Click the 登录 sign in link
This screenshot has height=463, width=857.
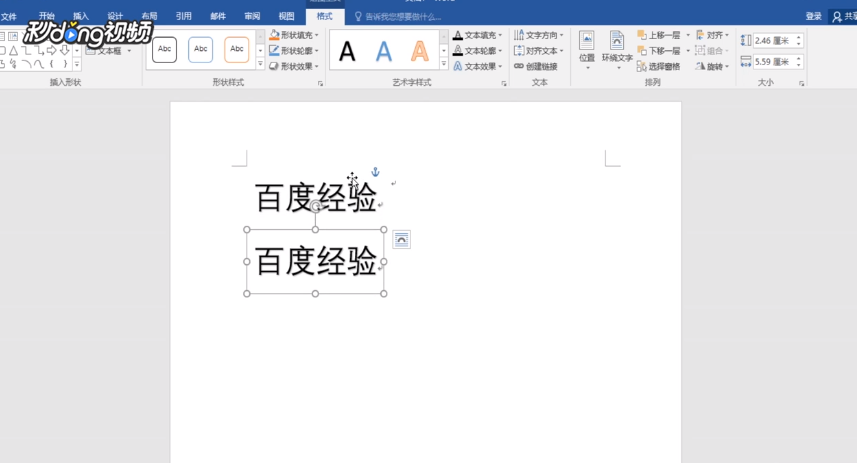813,16
